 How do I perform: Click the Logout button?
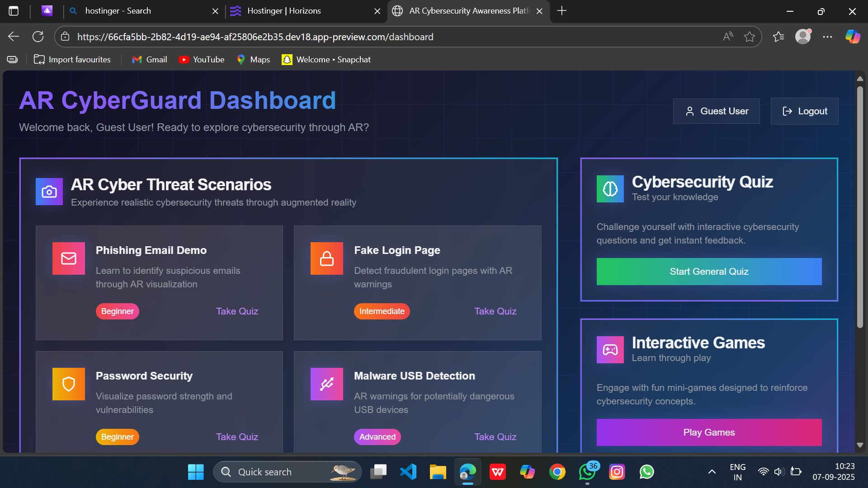click(x=804, y=111)
